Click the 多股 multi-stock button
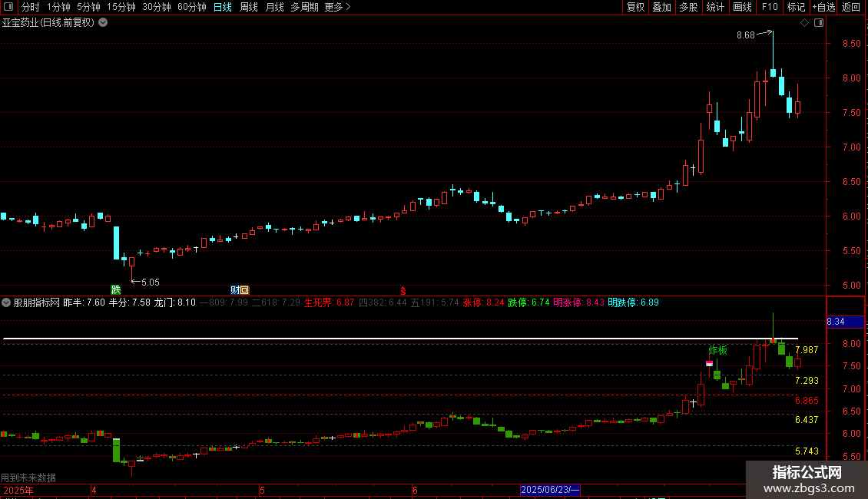This screenshot has height=499, width=868. point(688,7)
